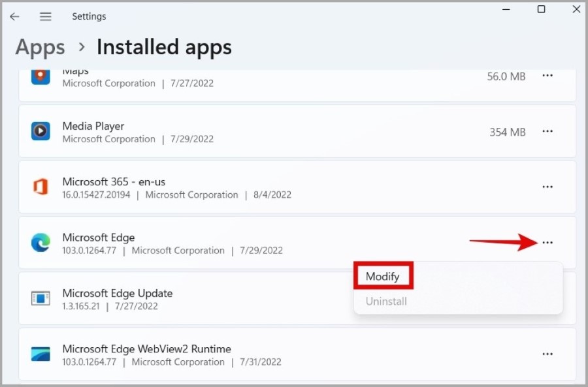The width and height of the screenshot is (588, 387).
Task: Open more options for Media Player
Action: click(547, 131)
